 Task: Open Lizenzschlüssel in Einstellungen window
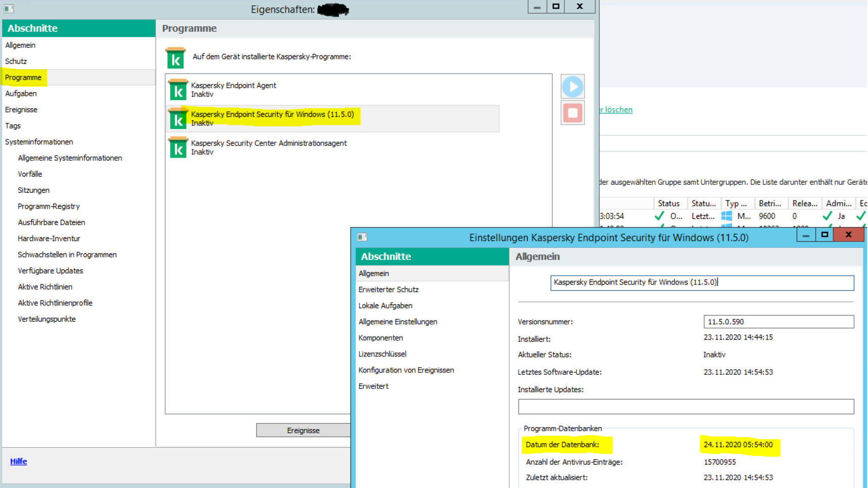point(383,354)
